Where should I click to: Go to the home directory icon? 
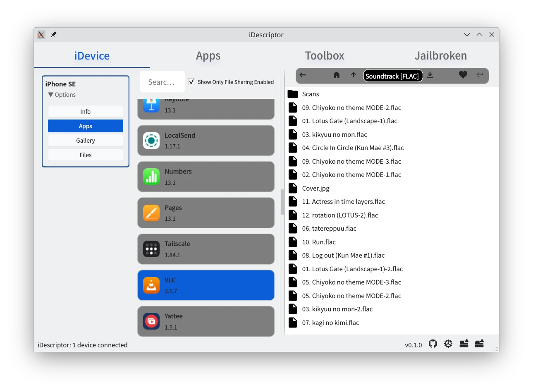pyautogui.click(x=337, y=75)
